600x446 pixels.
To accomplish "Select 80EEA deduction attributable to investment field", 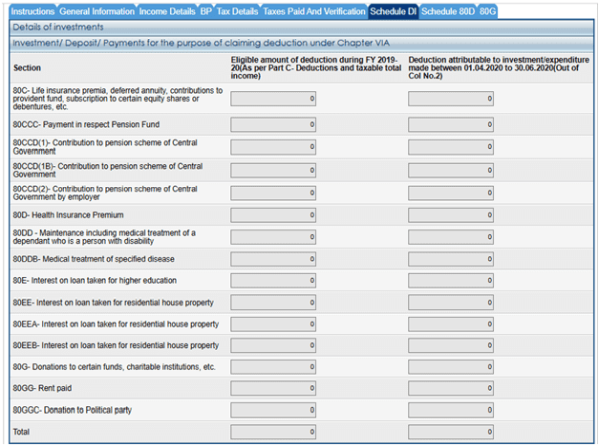I will pos(451,324).
